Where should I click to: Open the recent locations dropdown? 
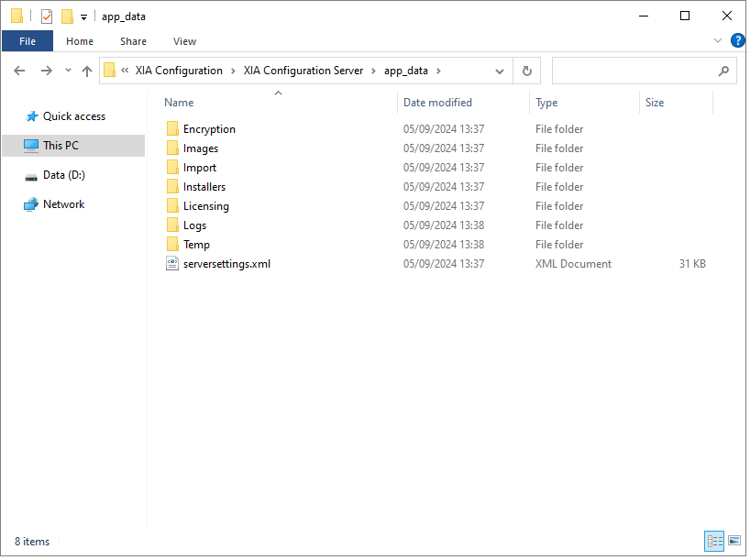68,71
